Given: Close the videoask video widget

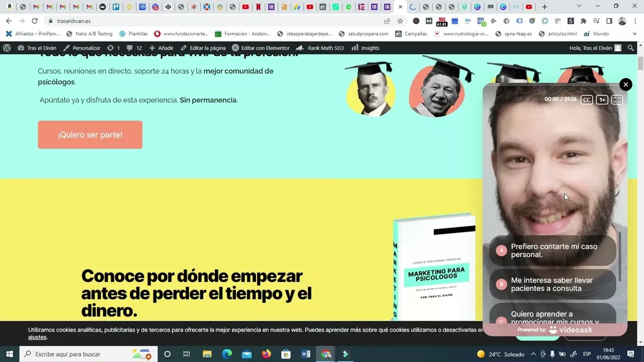Looking at the screenshot, I should coord(625,84).
